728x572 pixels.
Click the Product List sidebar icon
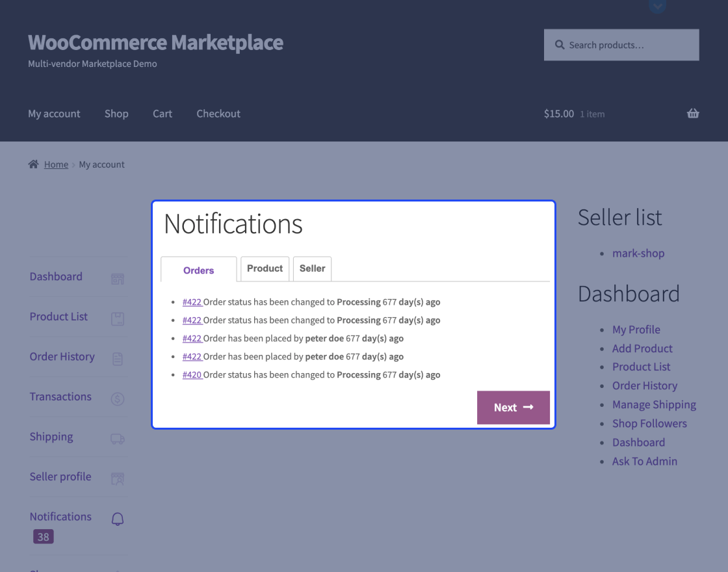pos(118,318)
